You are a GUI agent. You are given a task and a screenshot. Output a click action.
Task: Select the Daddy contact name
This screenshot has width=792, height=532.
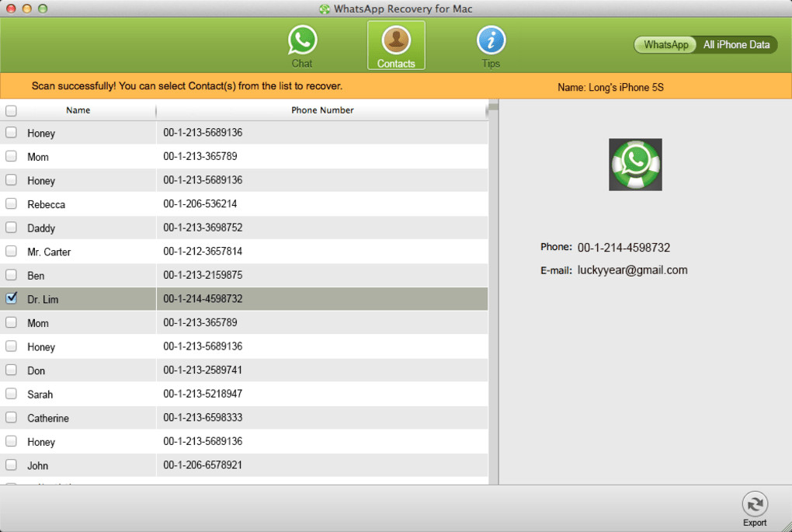[41, 228]
